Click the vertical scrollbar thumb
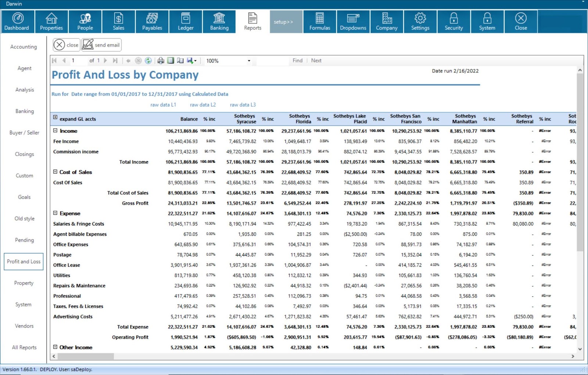The image size is (588, 375). pos(580,162)
